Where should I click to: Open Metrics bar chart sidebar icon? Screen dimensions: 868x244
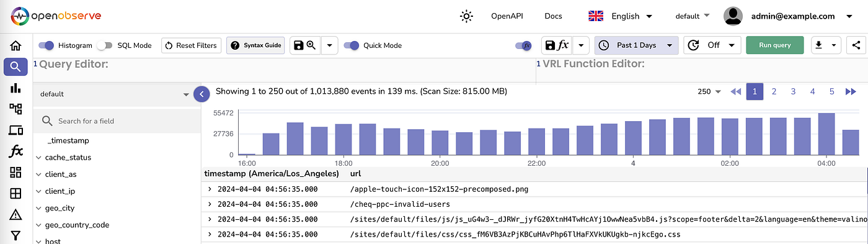15,88
